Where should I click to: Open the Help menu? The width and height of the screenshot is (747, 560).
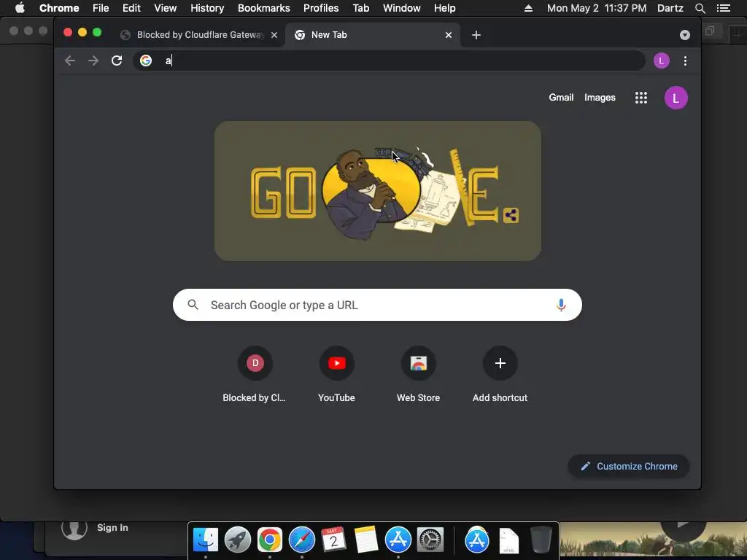[444, 8]
